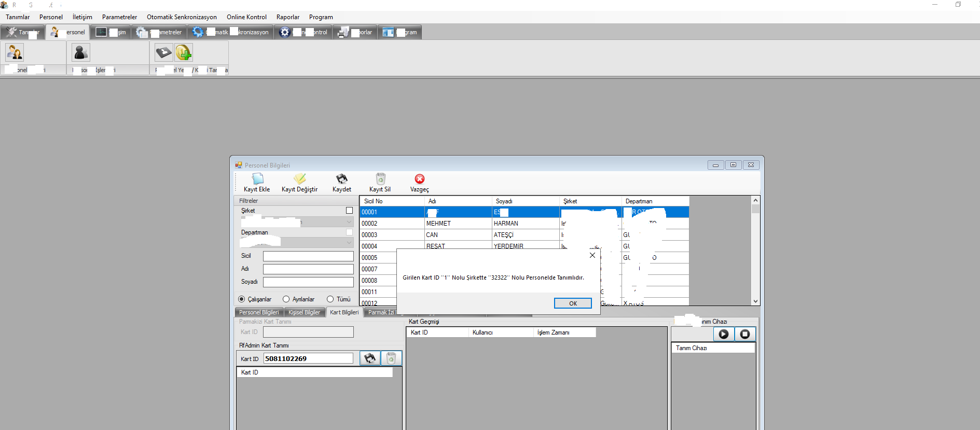
Task: Click the Soyadı filter input field
Action: point(308,282)
